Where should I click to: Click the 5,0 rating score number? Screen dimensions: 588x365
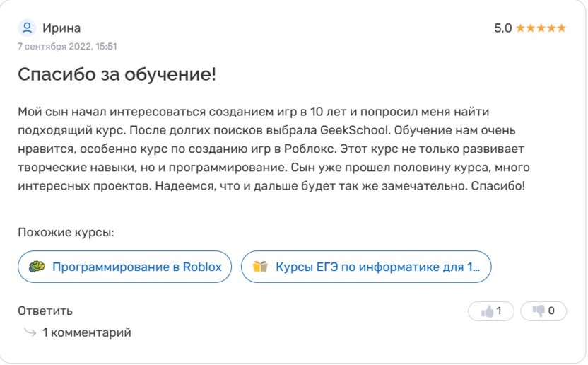[x=502, y=28]
